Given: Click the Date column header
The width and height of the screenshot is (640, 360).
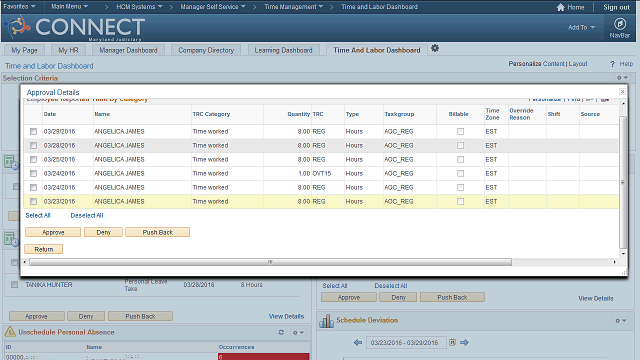Looking at the screenshot, I should (50, 114).
